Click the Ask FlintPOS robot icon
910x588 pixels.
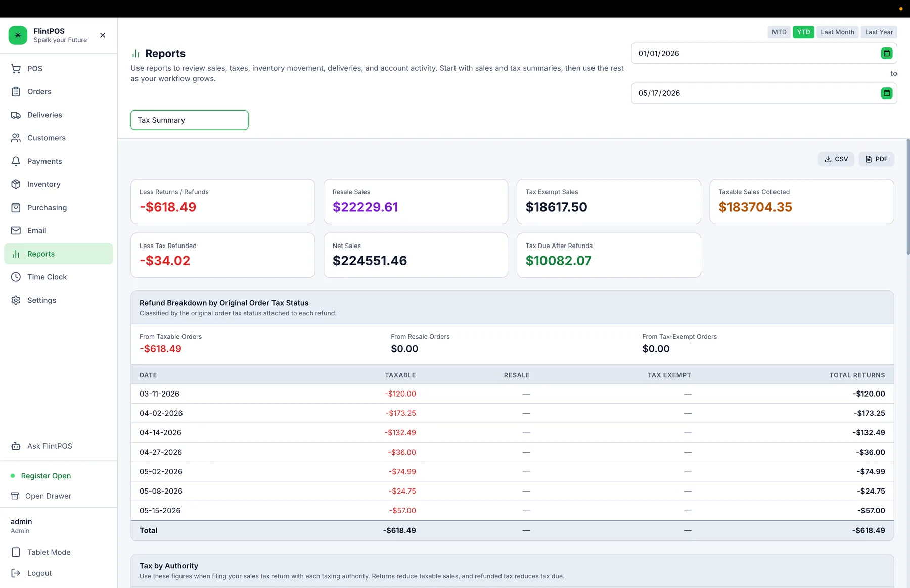(16, 446)
